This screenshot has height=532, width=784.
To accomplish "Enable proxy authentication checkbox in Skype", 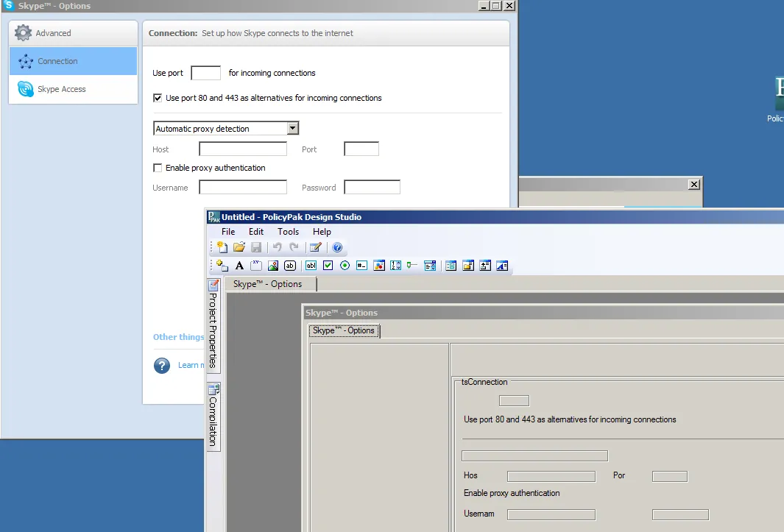I will (158, 168).
